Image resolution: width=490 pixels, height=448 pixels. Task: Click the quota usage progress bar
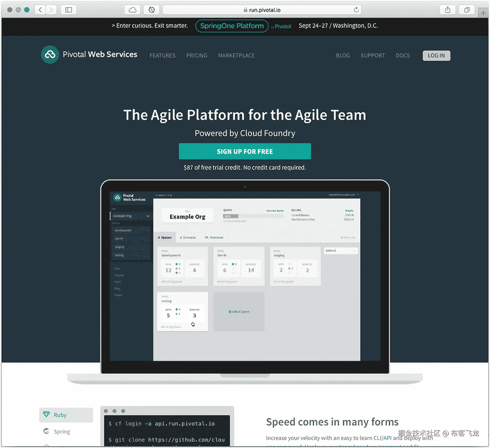pos(253,216)
